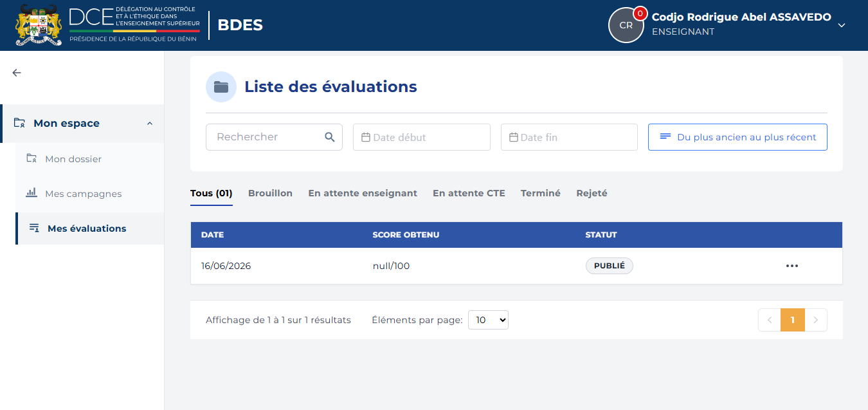This screenshot has width=868, height=410.
Task: Click the SCORE OBTENU column header
Action: [406, 235]
